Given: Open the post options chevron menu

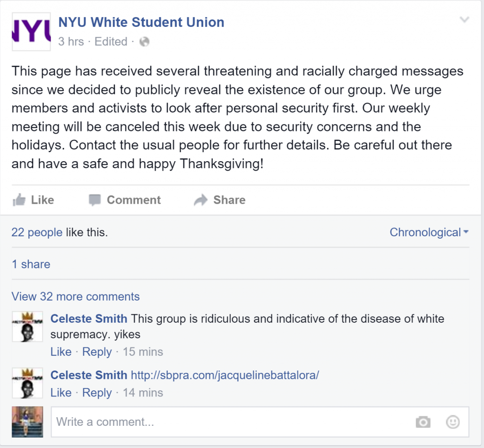Looking at the screenshot, I should coord(464,20).
